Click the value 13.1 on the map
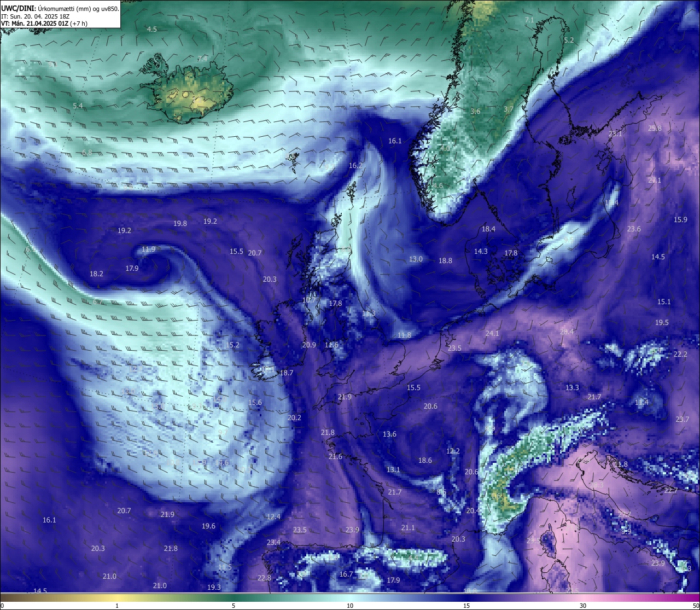The image size is (700, 610). pos(393,469)
